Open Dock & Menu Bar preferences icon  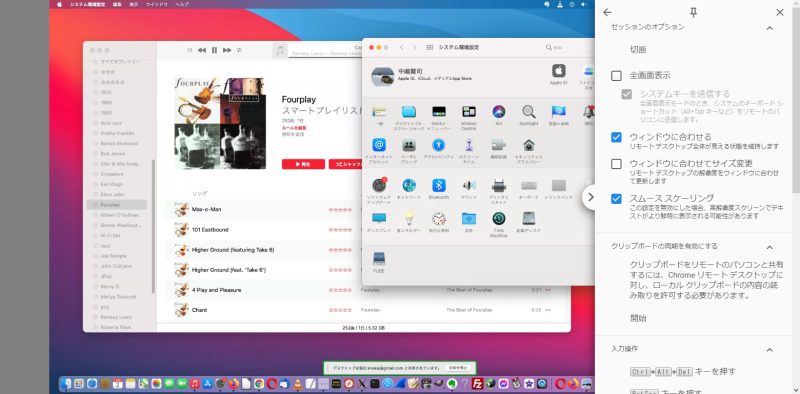[439, 112]
